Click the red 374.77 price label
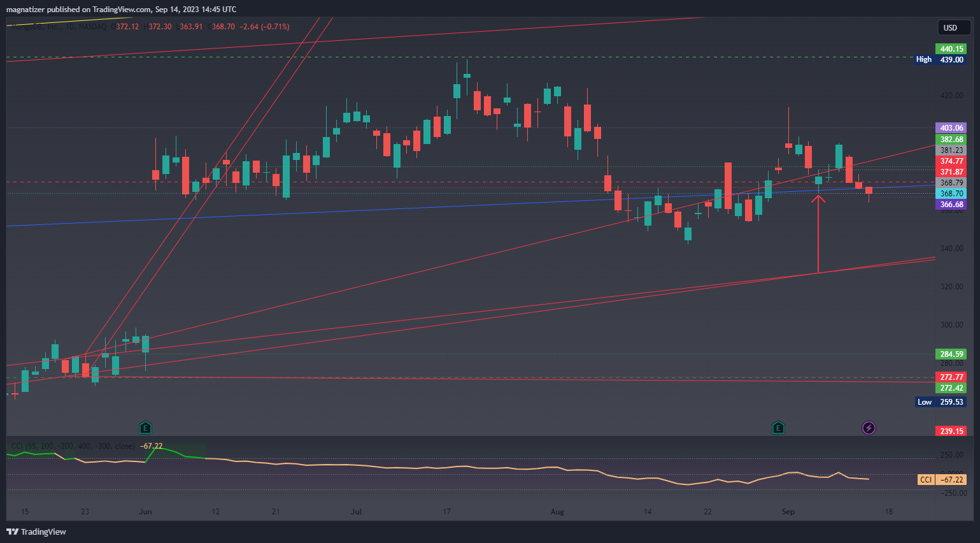980x543 pixels. click(x=951, y=161)
